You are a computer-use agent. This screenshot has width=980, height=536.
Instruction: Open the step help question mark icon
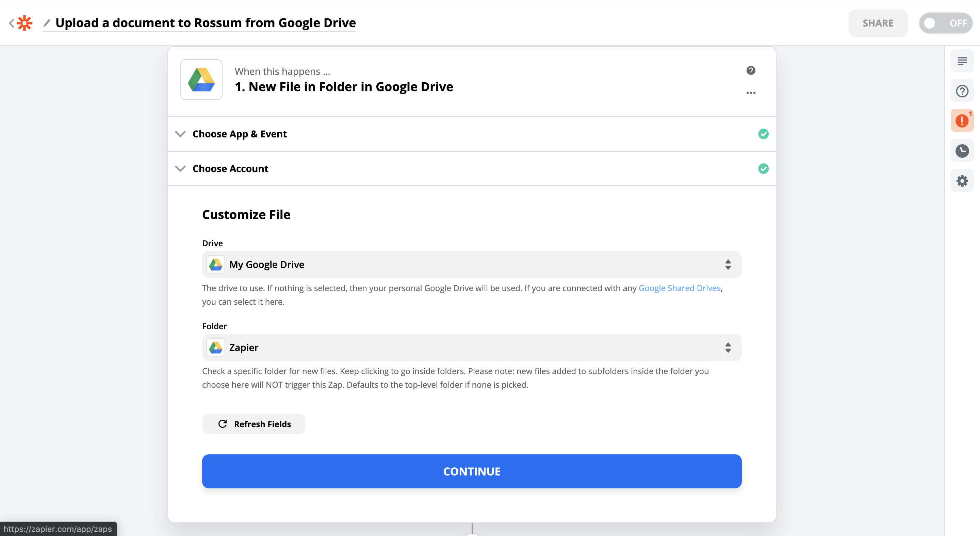[751, 70]
